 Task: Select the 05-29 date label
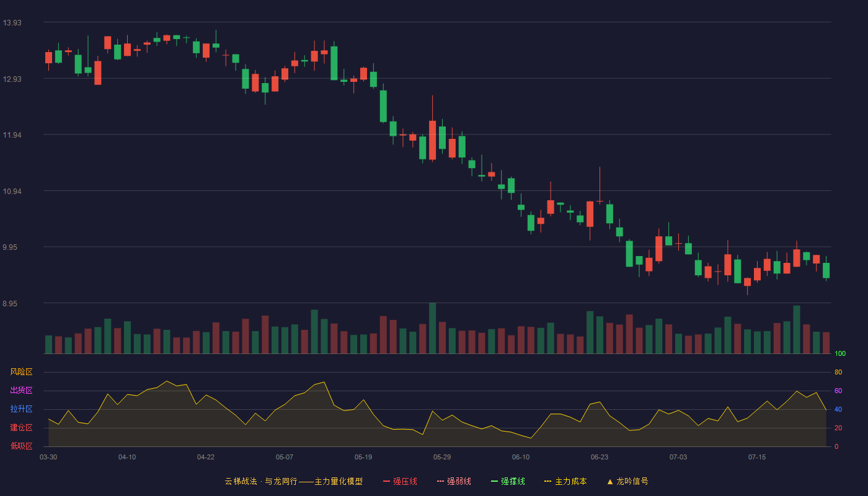(442, 457)
